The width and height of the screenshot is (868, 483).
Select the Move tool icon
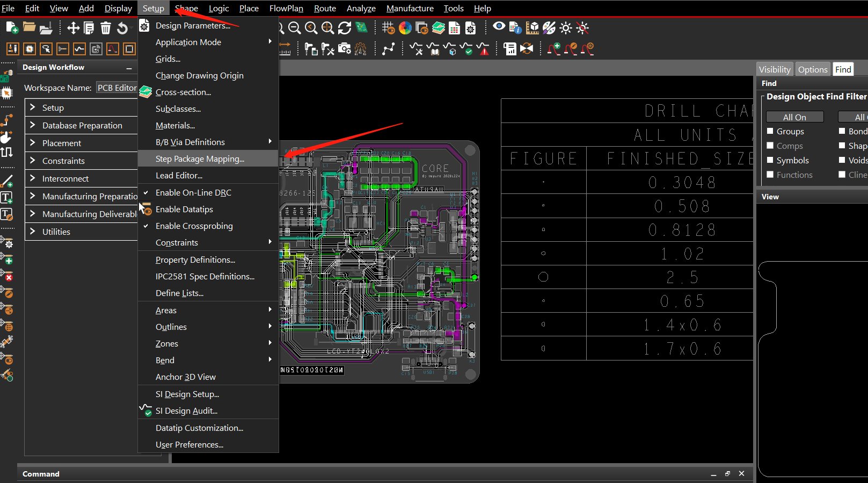coord(73,28)
